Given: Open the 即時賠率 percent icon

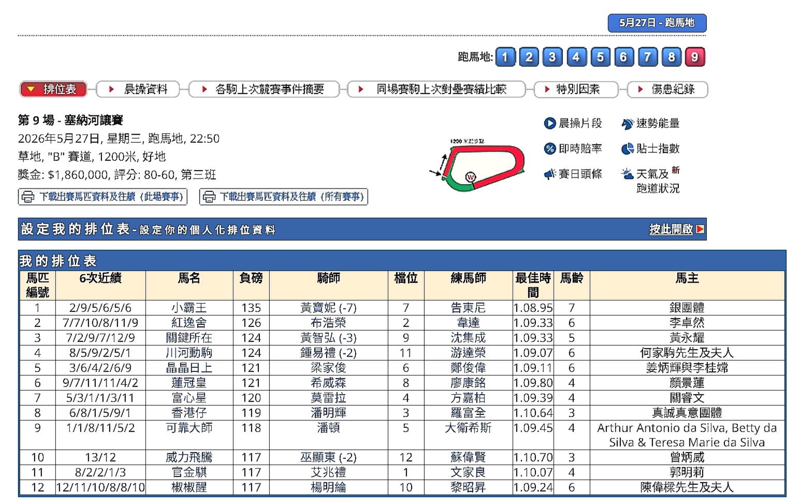Looking at the screenshot, I should 549,149.
